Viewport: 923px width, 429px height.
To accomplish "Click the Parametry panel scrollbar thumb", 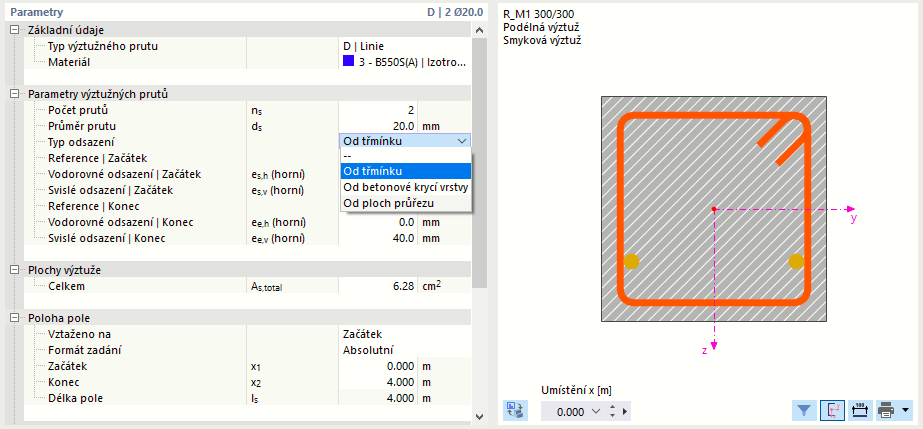I will tap(479, 163).
